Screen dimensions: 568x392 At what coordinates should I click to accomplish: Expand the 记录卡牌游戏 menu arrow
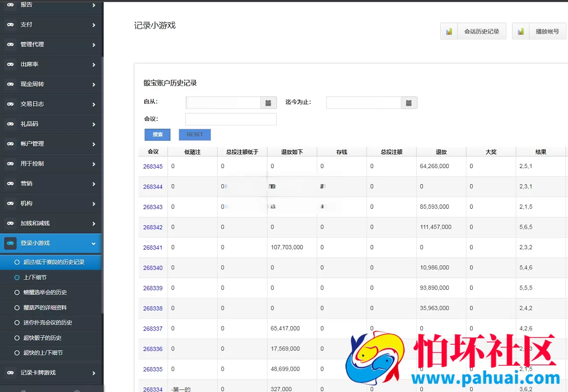[x=94, y=373]
